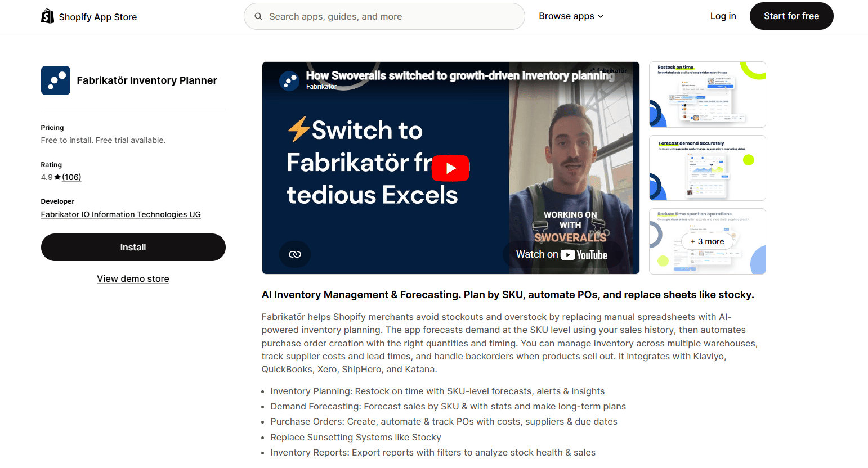Click the Fabrikatör app logo icon

coord(56,80)
